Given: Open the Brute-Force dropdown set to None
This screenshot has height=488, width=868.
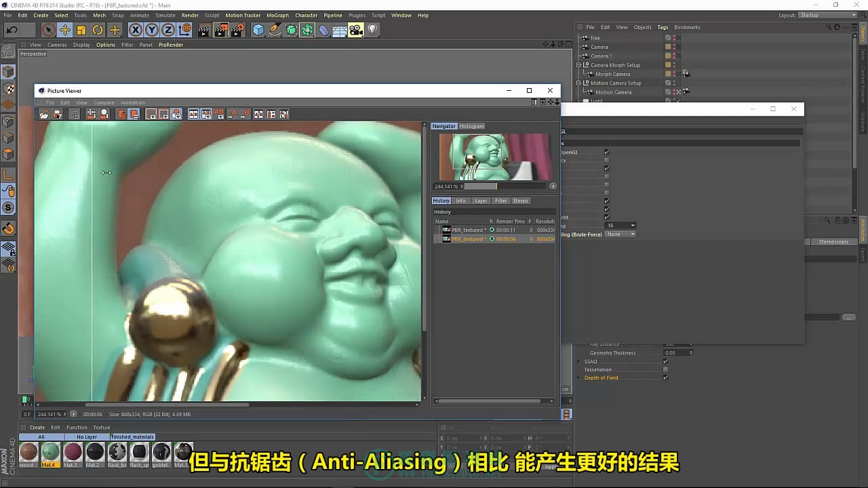Looking at the screenshot, I should pyautogui.click(x=620, y=235).
